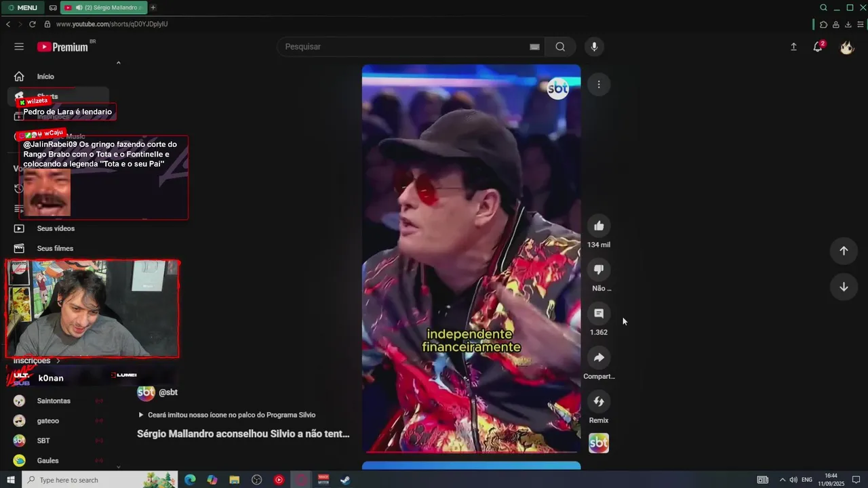The image size is (868, 488).
Task: Like the Short with thumbs up
Action: click(599, 226)
